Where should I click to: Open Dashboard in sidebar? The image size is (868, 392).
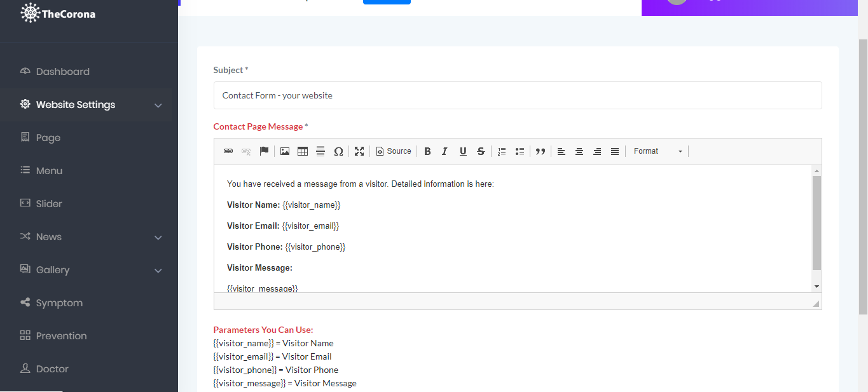pyautogui.click(x=62, y=72)
